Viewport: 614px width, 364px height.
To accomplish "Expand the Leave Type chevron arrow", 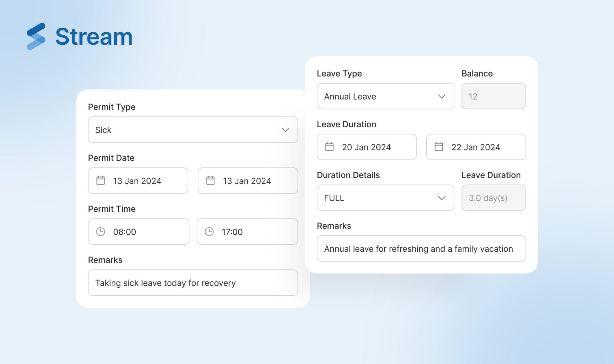I will [x=441, y=96].
